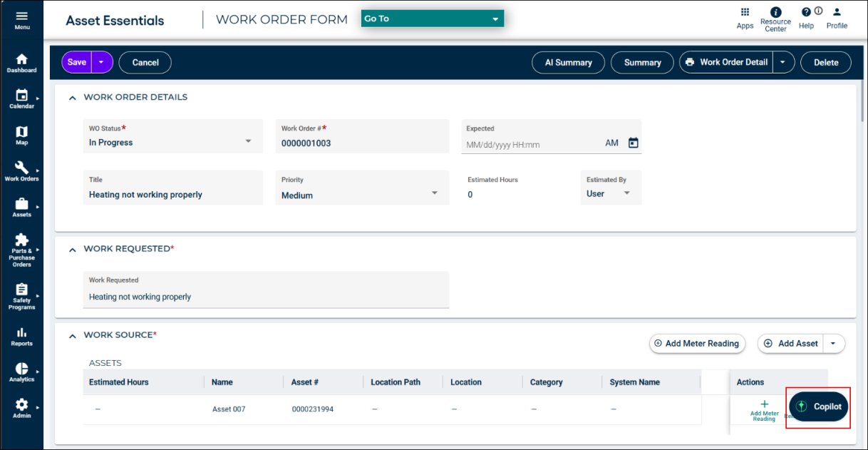
Task: Sort by Location Path column header
Action: (396, 382)
